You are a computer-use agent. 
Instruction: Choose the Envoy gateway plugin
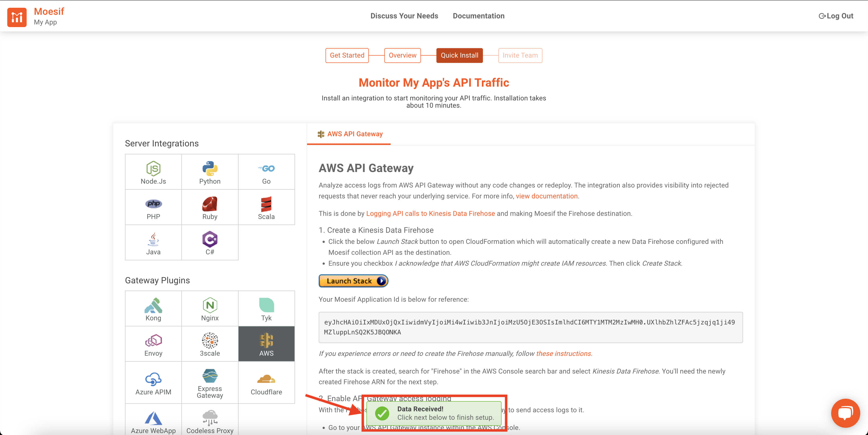153,345
